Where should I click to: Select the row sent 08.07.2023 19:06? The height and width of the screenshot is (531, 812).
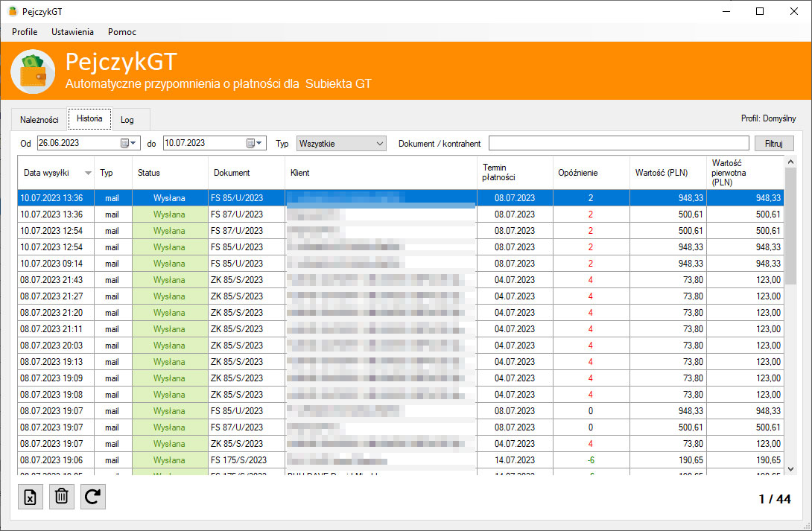point(401,460)
